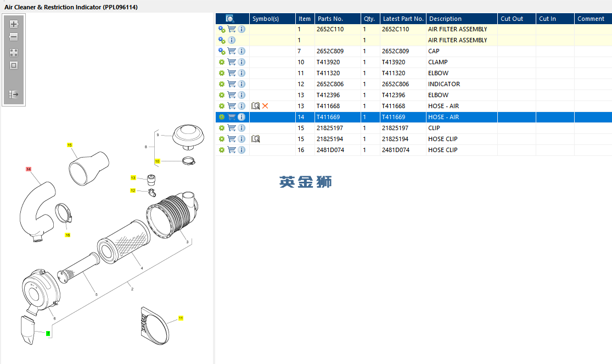
Task: Select callout 14 in the diagram
Action: (29, 169)
